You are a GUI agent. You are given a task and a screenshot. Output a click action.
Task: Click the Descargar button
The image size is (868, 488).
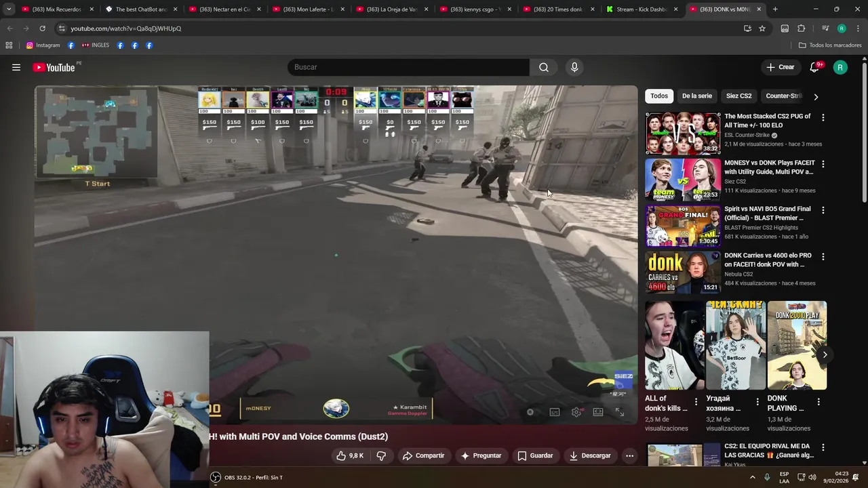590,455
